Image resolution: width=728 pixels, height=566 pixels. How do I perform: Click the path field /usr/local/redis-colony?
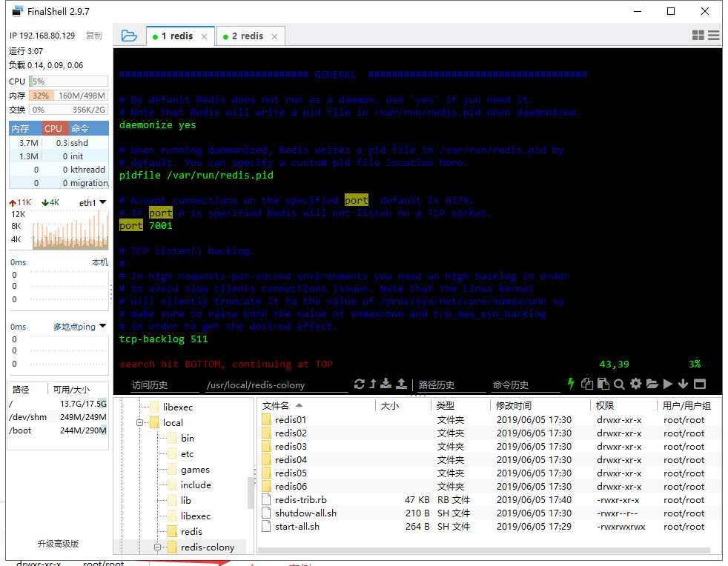click(277, 385)
